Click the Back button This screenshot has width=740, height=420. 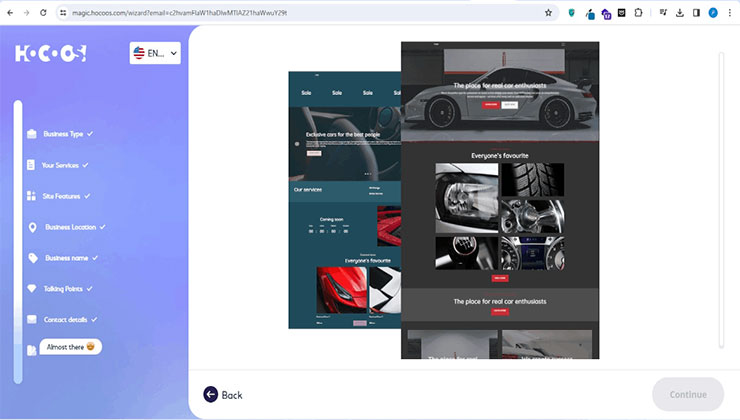click(223, 395)
